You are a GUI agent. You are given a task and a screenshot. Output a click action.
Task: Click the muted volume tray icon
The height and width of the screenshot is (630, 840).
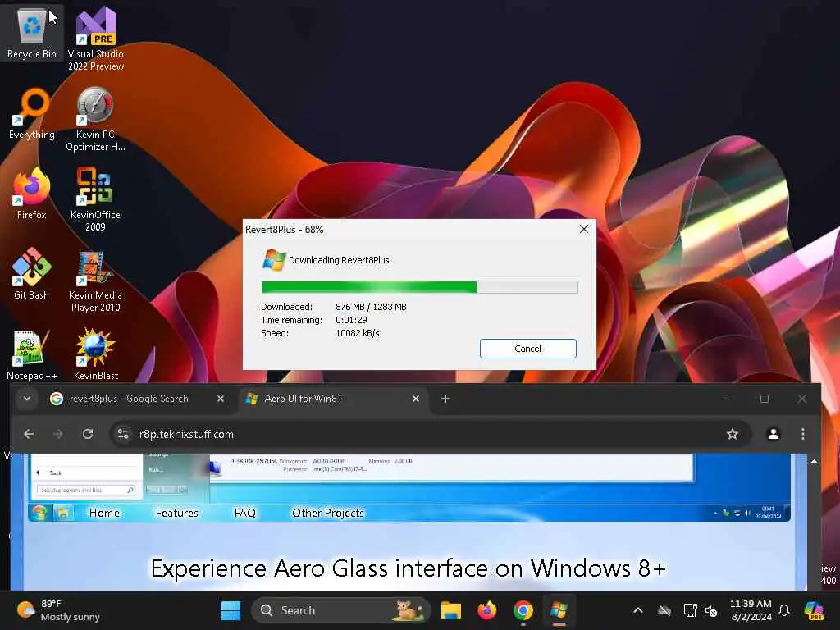tap(711, 610)
